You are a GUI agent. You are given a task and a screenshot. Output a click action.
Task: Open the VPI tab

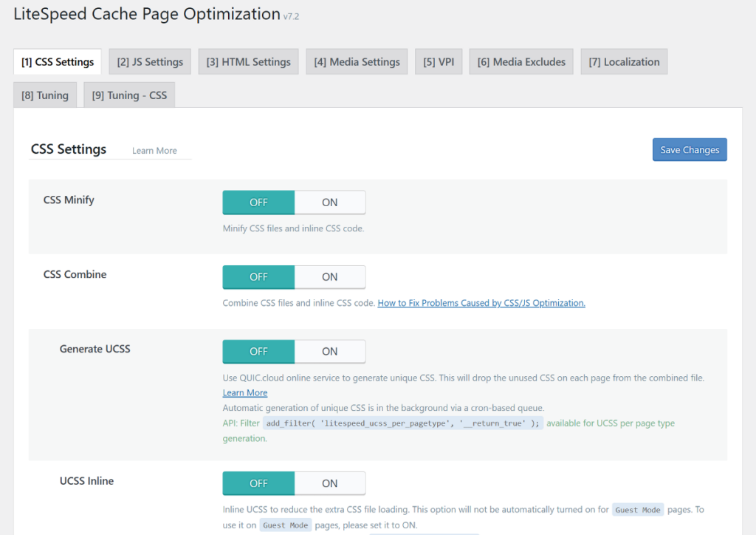click(438, 61)
